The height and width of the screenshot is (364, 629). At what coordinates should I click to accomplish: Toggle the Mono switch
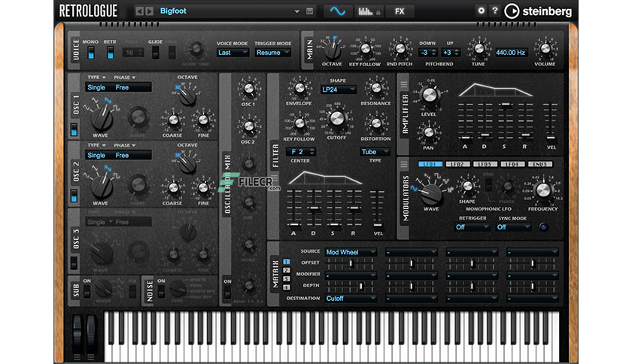pyautogui.click(x=91, y=53)
